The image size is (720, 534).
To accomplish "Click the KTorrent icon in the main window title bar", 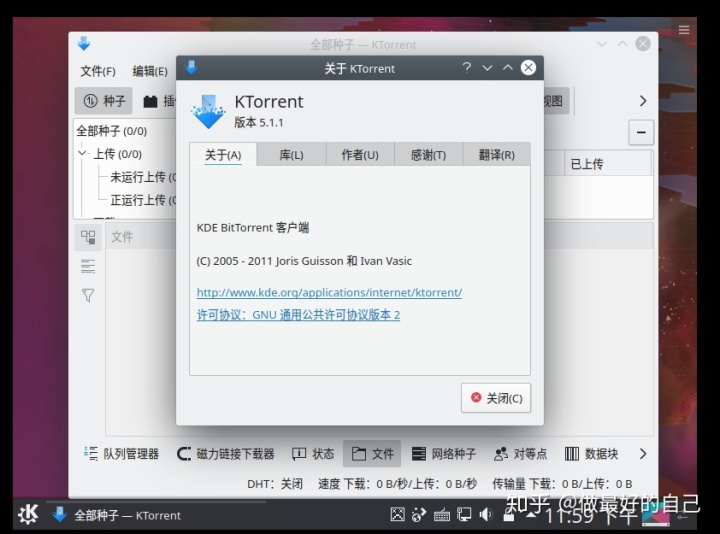I will (84, 44).
